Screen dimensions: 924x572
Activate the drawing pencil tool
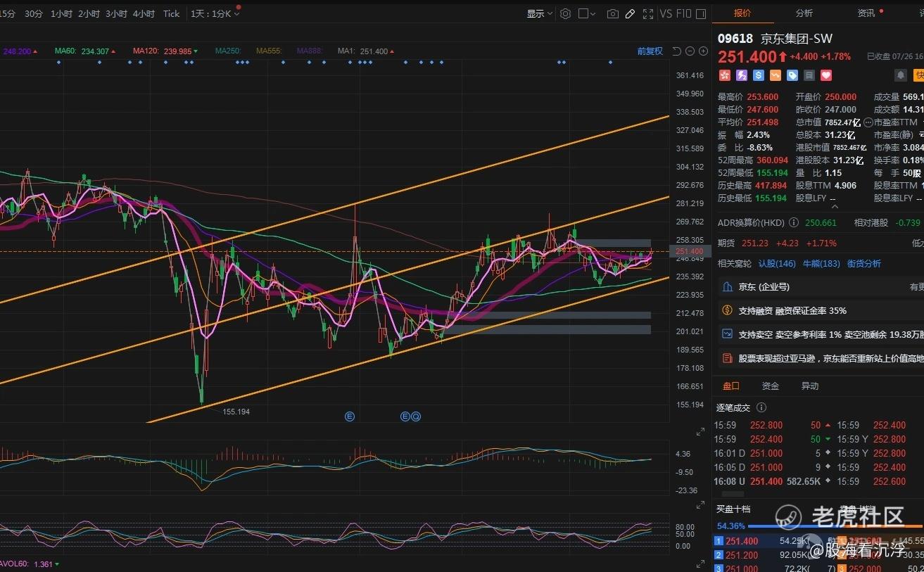(631, 13)
